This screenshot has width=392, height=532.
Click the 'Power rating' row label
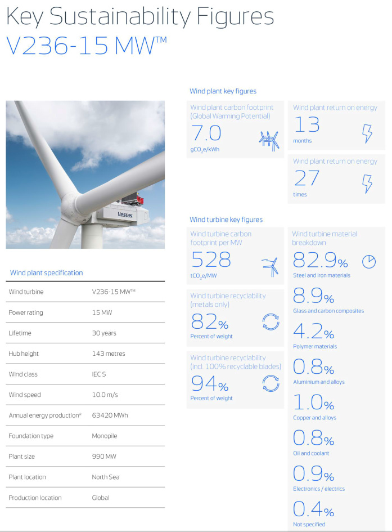coord(26,312)
